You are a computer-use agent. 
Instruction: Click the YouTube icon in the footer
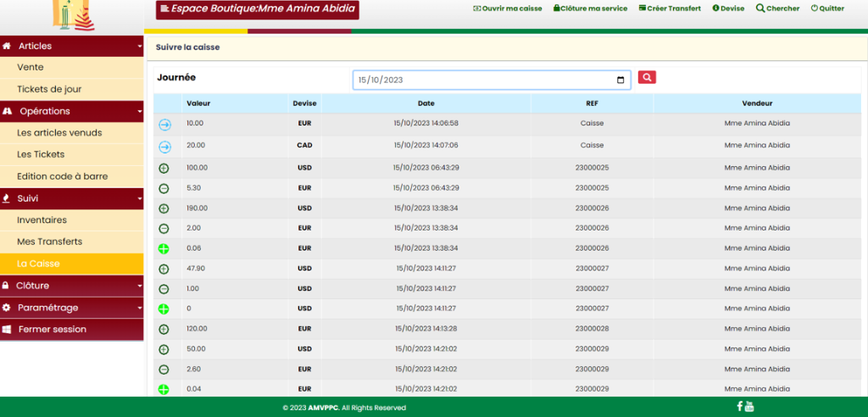(749, 406)
